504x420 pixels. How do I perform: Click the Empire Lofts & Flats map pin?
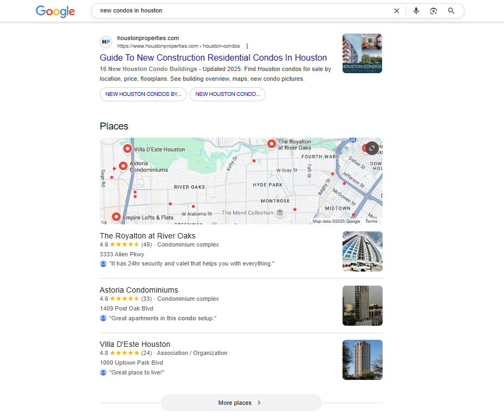(116, 217)
